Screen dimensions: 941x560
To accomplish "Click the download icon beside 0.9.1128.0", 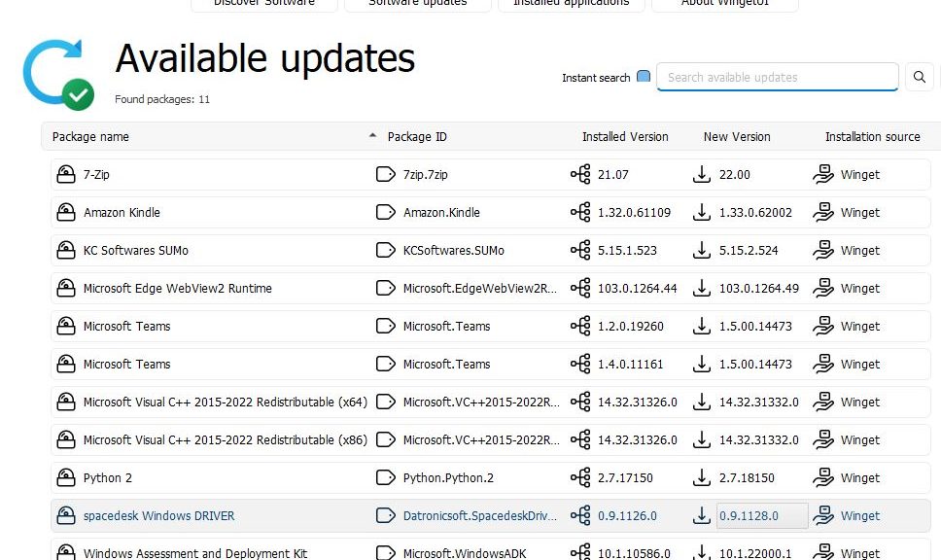I will pos(702,515).
